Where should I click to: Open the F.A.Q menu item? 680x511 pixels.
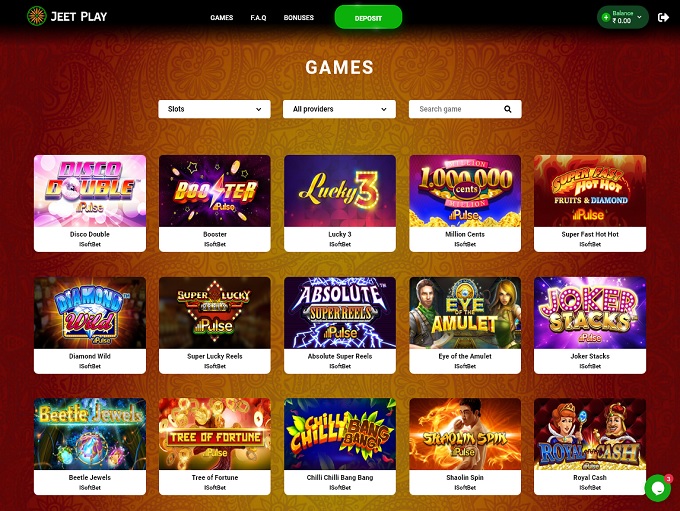(258, 18)
